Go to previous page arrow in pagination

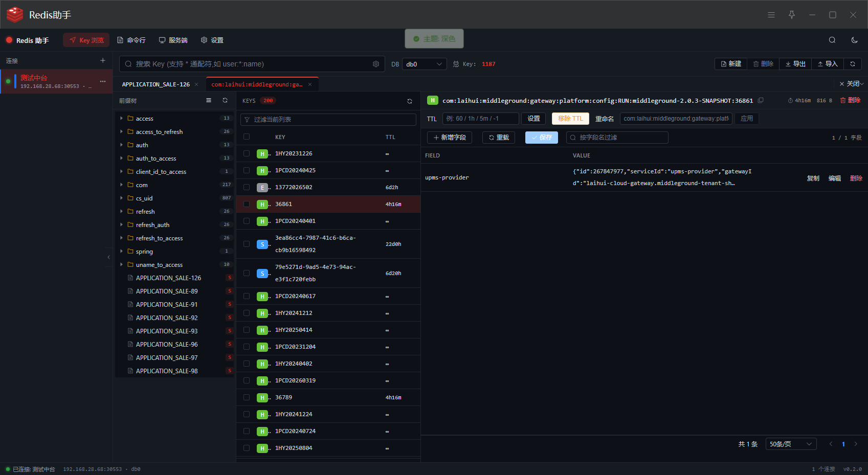pos(831,444)
